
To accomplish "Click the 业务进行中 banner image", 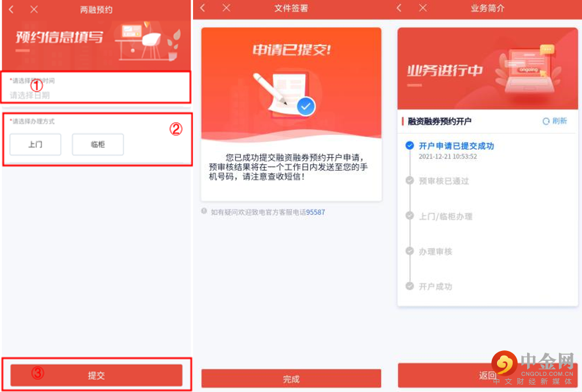I will [487, 69].
